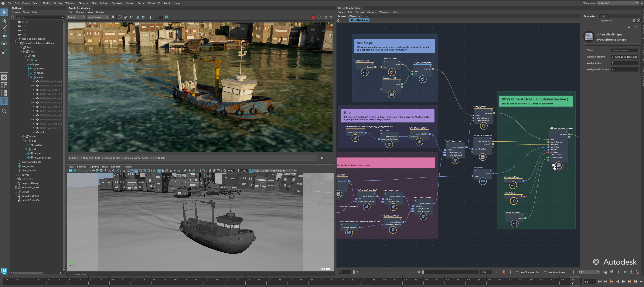Viewport: 644px width, 287px height.
Task: Click the ACES 1.0 SDR color mode icon
Action: click(x=251, y=170)
